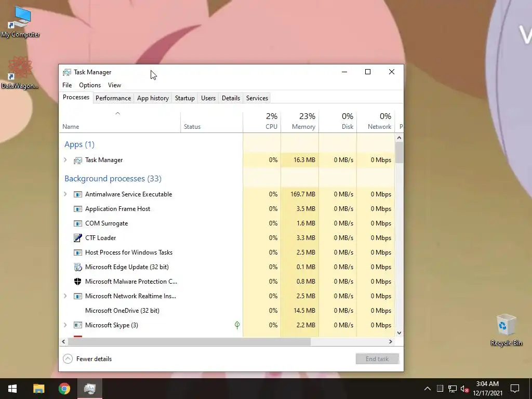Sort processes by Name column
The height and width of the screenshot is (399, 532).
pyautogui.click(x=119, y=122)
